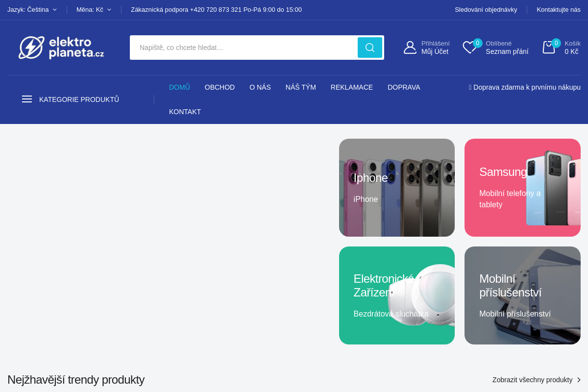Click the Kontaktujte nás link

point(559,9)
